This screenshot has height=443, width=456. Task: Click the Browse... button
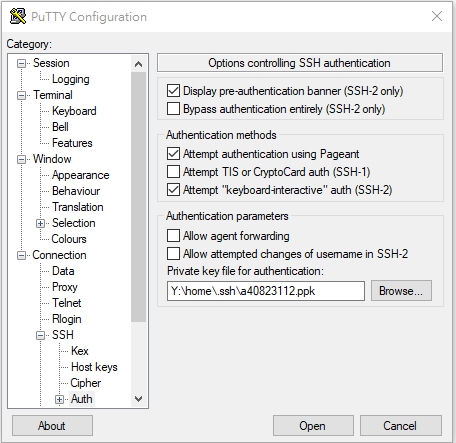401,291
